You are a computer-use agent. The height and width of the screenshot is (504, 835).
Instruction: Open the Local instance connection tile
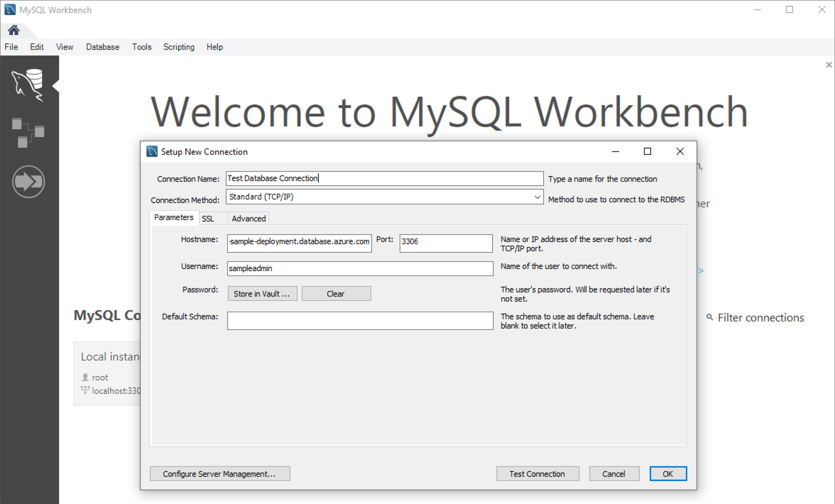coord(107,373)
